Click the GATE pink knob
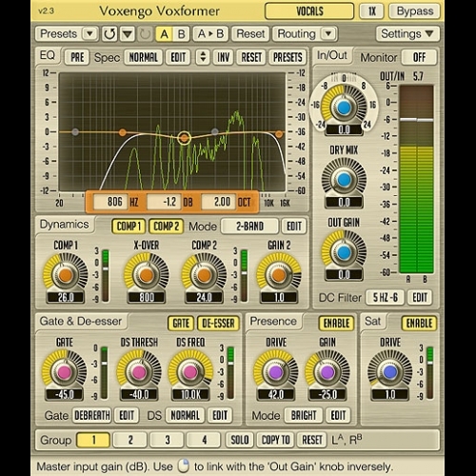The image size is (476, 476). (65, 372)
